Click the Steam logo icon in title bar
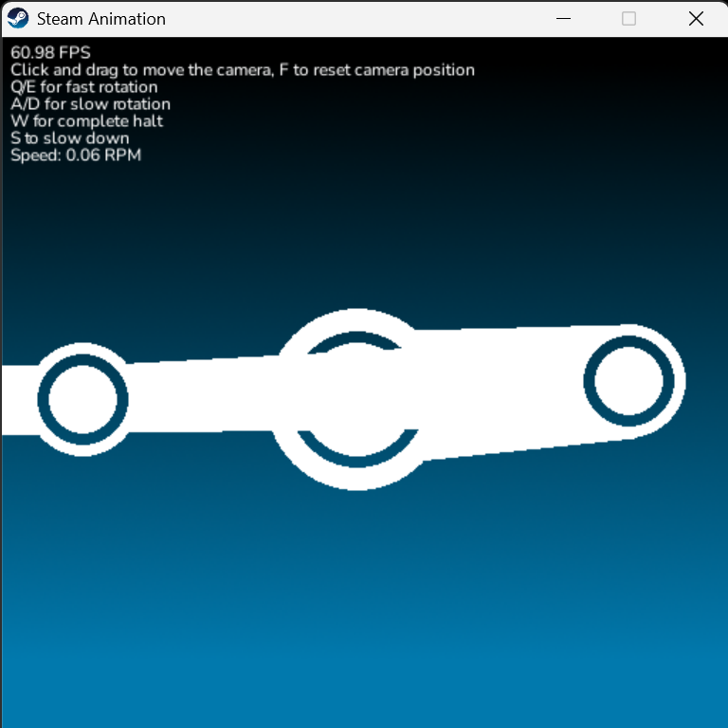 coord(18,19)
